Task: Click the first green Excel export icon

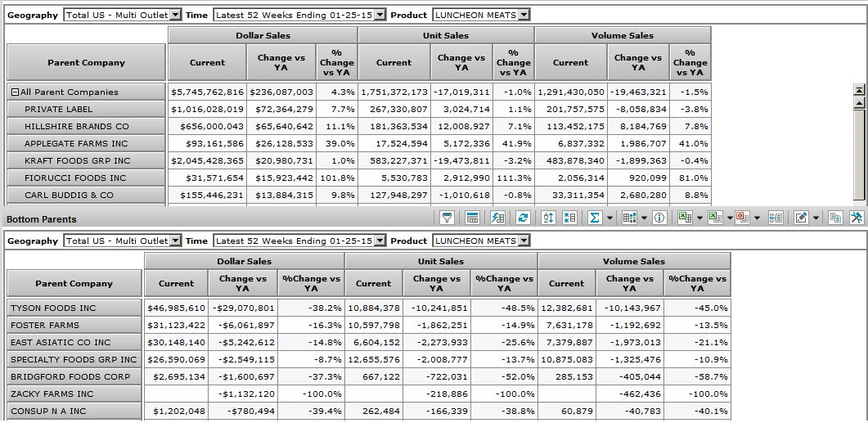Action: pyautogui.click(x=684, y=218)
